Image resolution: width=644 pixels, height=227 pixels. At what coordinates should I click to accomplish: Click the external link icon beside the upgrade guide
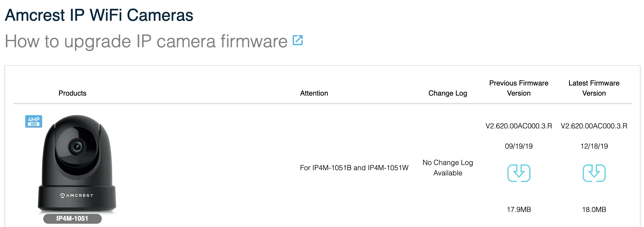(297, 40)
